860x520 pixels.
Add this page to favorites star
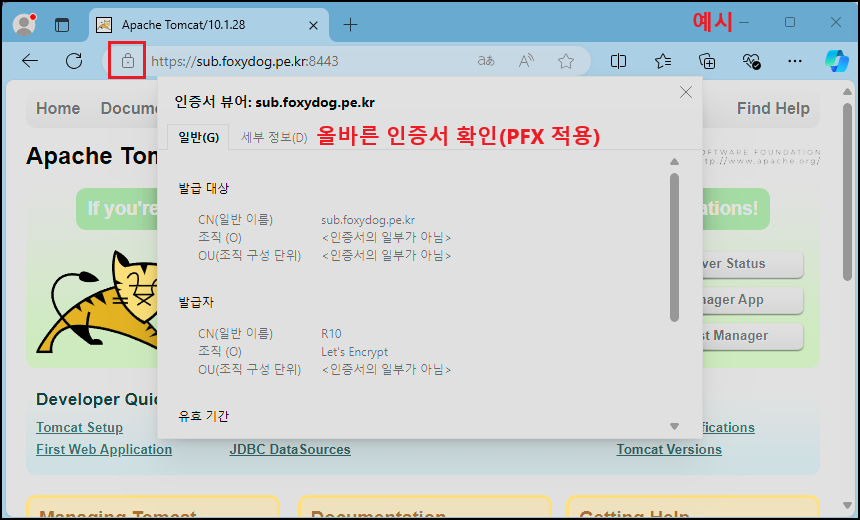[x=565, y=61]
